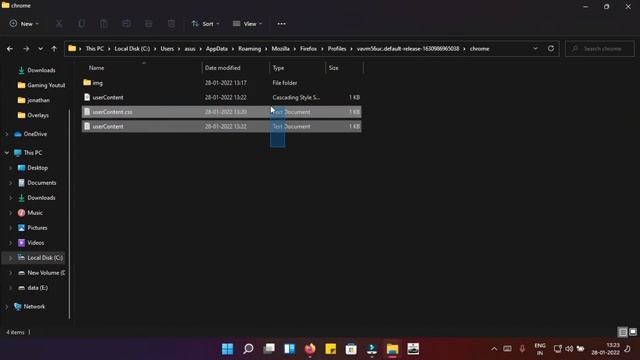Click the Paste clipboard icon
This screenshot has width=640, height=360.
click(104, 24)
